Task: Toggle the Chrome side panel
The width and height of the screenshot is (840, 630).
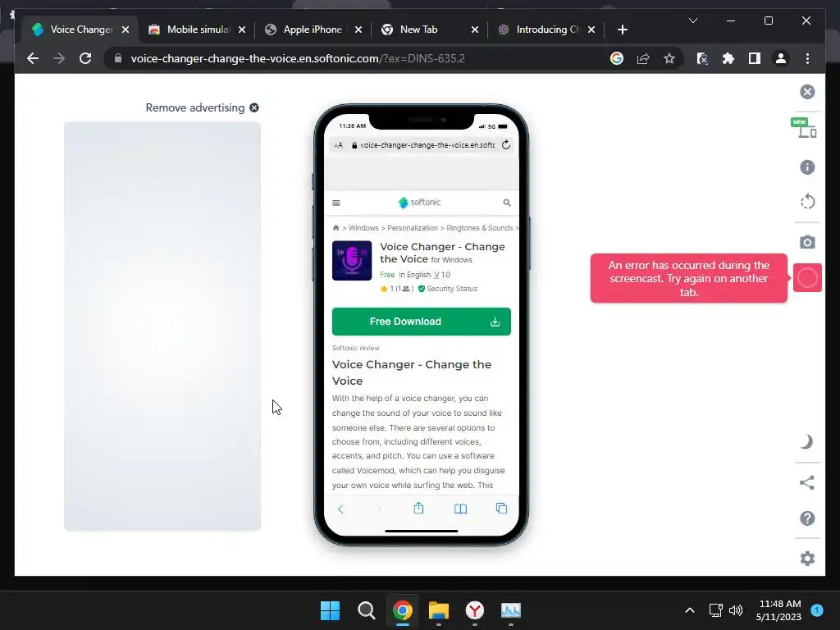Action: click(x=755, y=58)
